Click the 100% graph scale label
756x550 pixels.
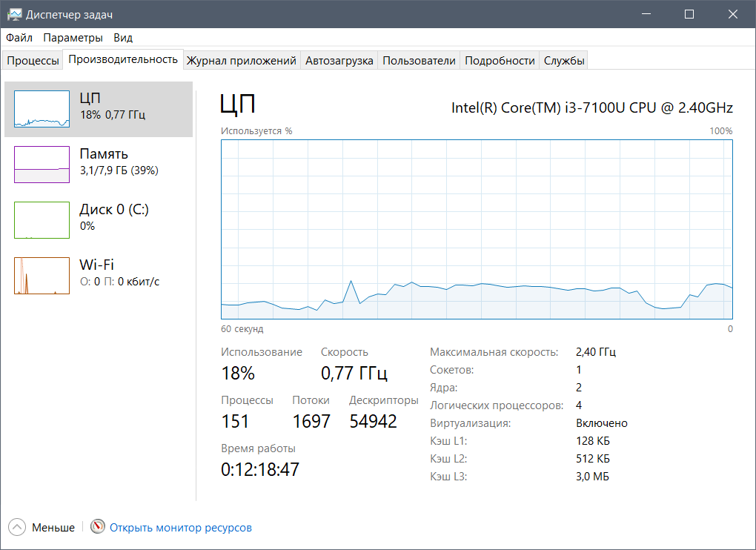click(721, 131)
